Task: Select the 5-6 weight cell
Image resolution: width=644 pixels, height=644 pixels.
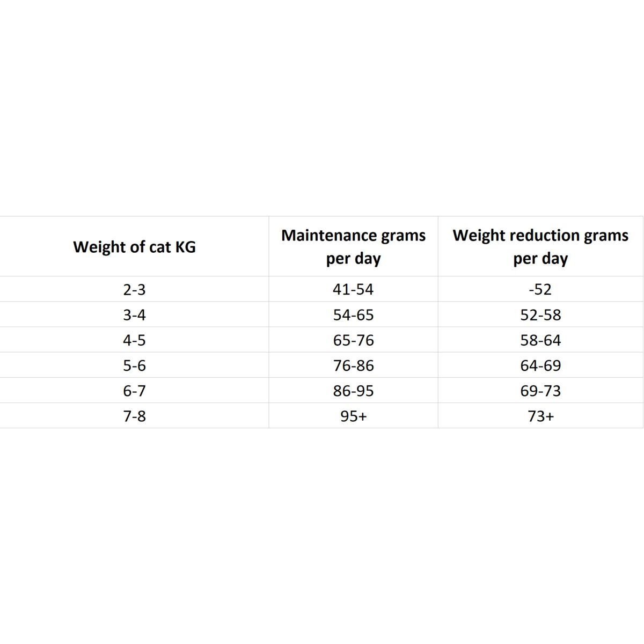Action: pos(134,365)
